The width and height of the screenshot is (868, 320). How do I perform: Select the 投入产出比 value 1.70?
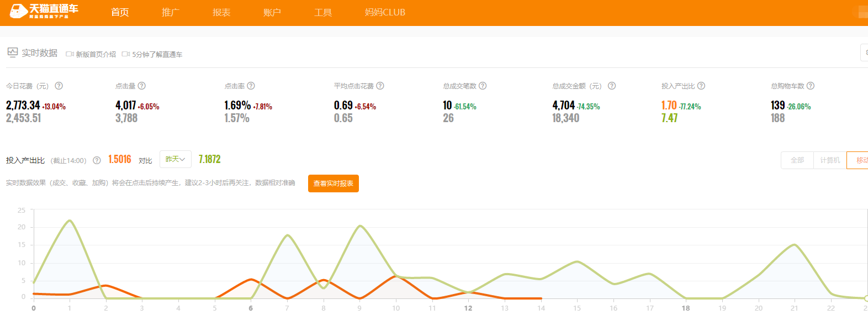(669, 106)
